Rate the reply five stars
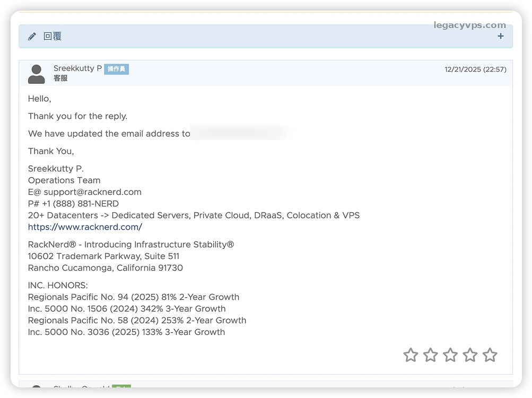 pos(490,355)
